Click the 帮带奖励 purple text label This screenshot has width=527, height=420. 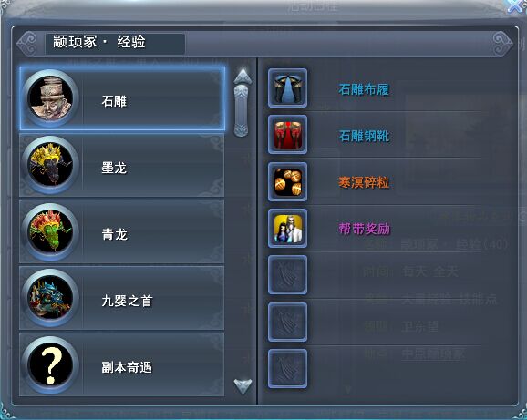tap(364, 230)
